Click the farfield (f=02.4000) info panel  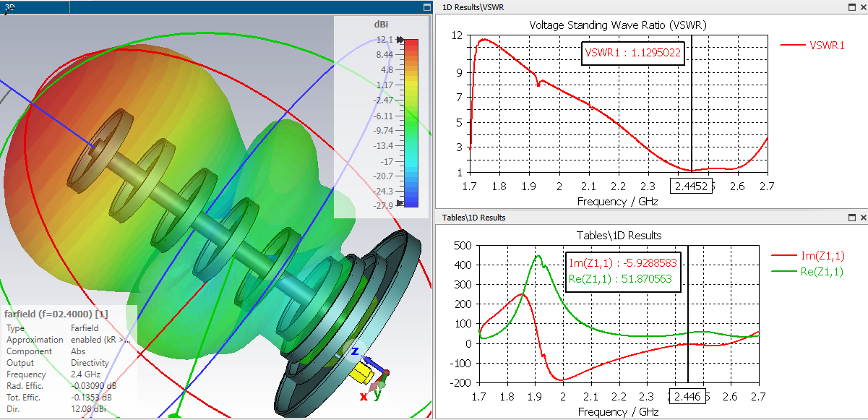69,361
